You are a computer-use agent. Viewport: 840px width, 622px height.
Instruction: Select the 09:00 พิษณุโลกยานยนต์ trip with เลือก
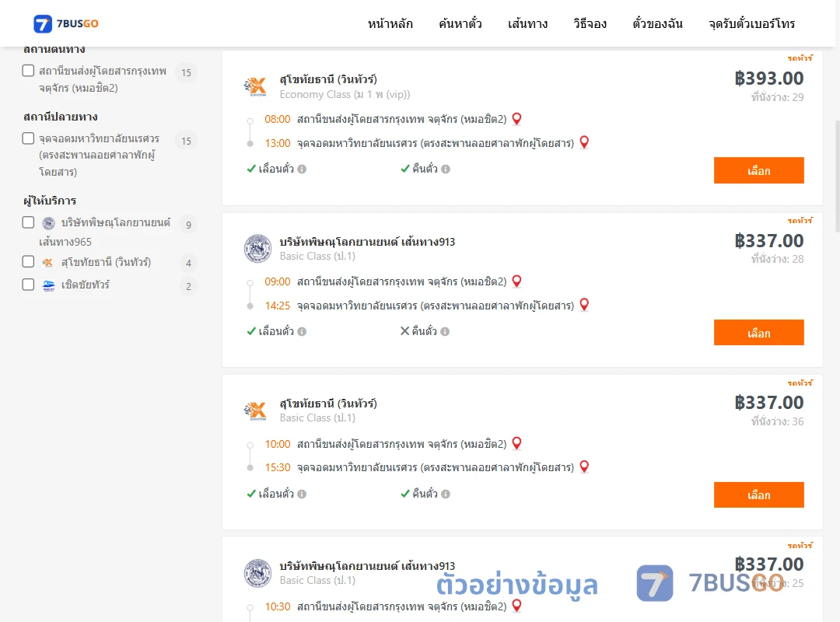[x=758, y=333]
